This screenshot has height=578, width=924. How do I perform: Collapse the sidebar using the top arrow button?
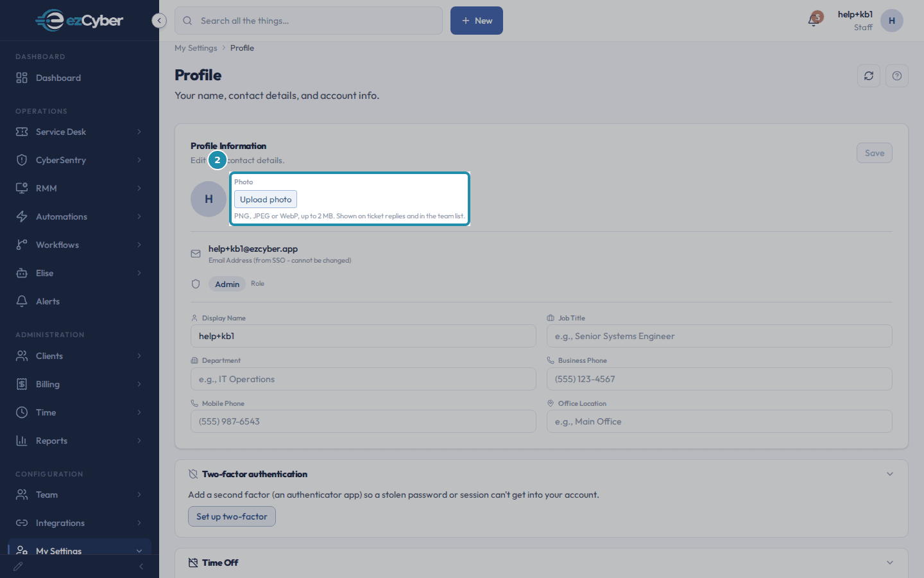click(159, 21)
